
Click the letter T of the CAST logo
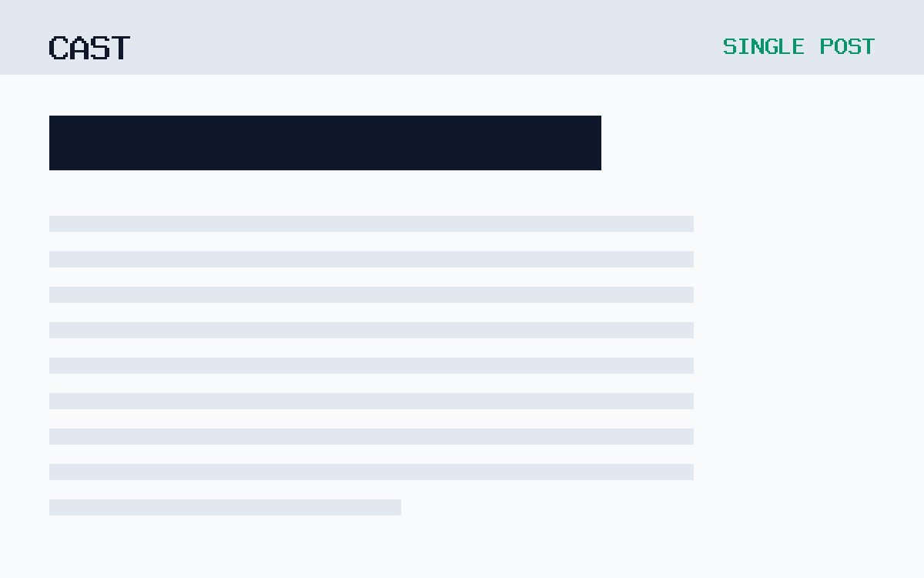(121, 47)
